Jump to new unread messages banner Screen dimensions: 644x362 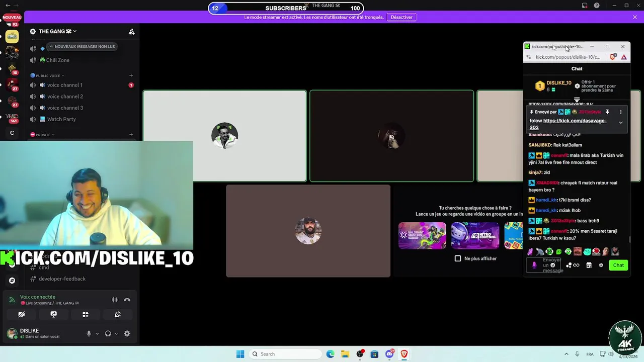coord(82,46)
